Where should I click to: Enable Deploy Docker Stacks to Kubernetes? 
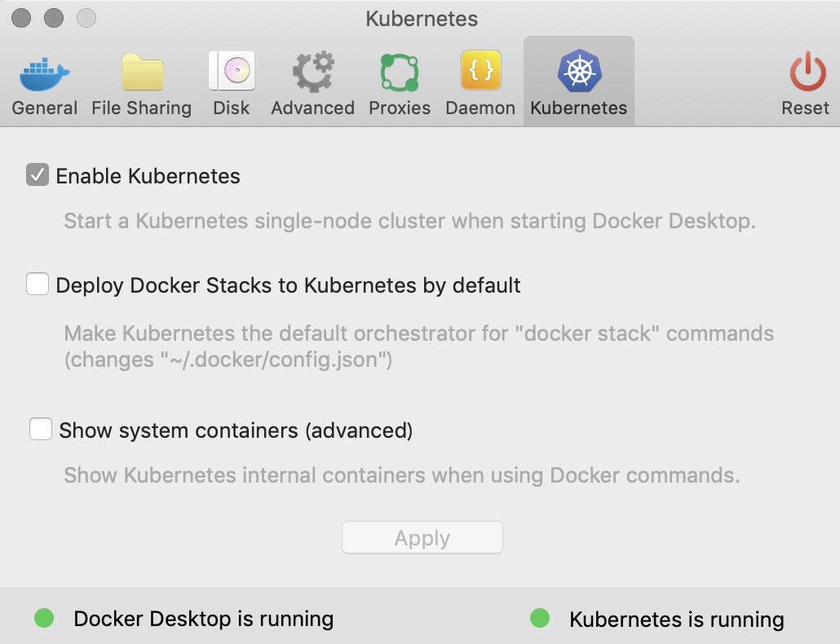tap(38, 285)
